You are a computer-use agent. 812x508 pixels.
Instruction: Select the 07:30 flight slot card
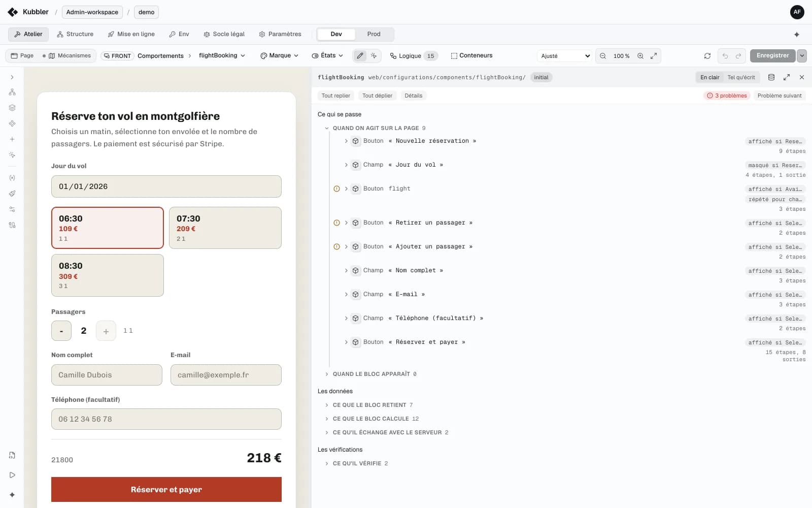(225, 228)
